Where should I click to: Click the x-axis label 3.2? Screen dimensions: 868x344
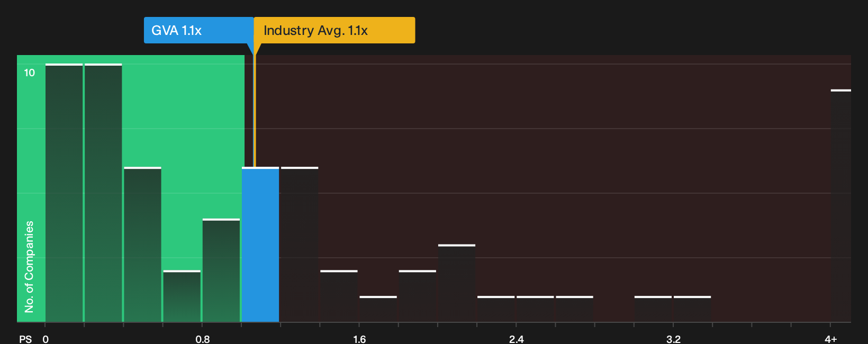point(673,339)
